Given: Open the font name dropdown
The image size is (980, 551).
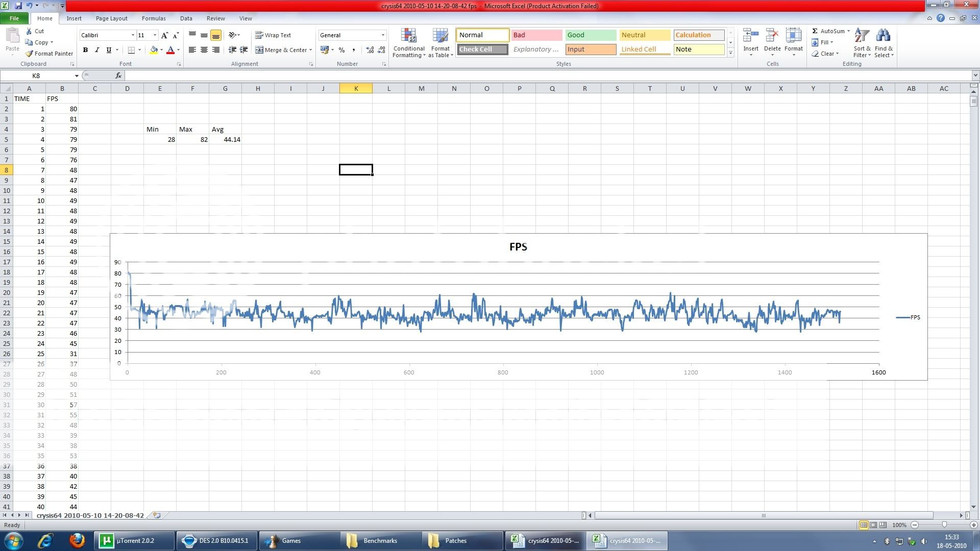Looking at the screenshot, I should coord(133,35).
